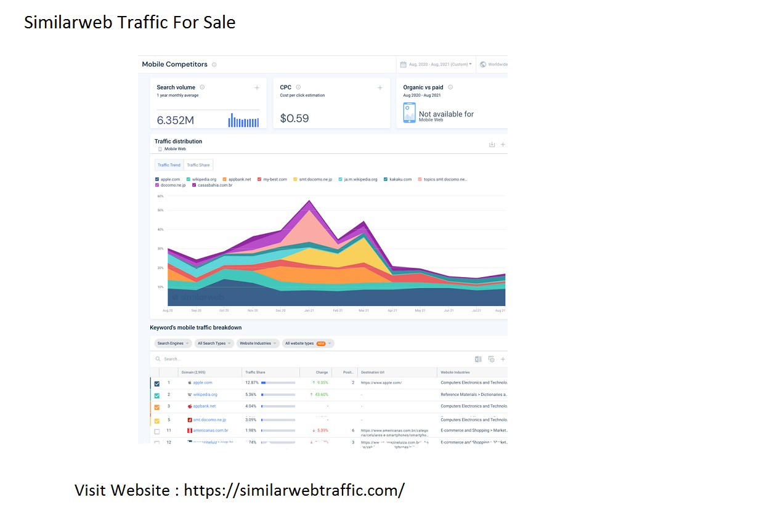759x532 pixels.
Task: Click the smt.docomo.ne.jp domain link
Action: pos(209,420)
